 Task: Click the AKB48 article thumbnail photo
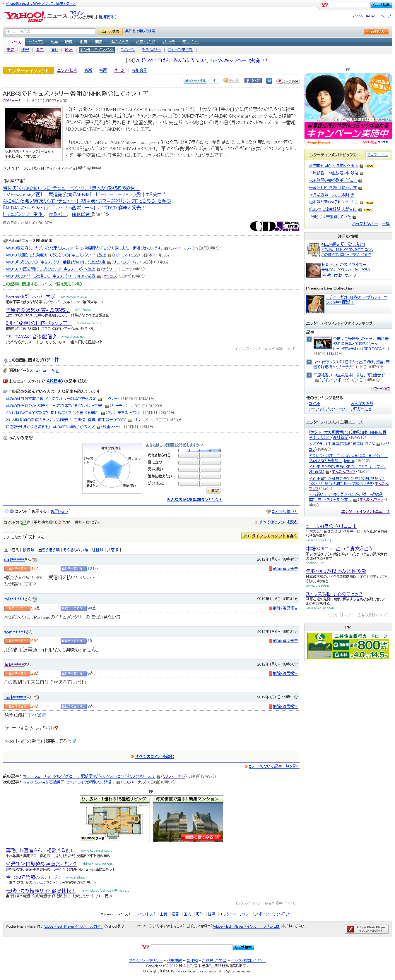click(33, 128)
